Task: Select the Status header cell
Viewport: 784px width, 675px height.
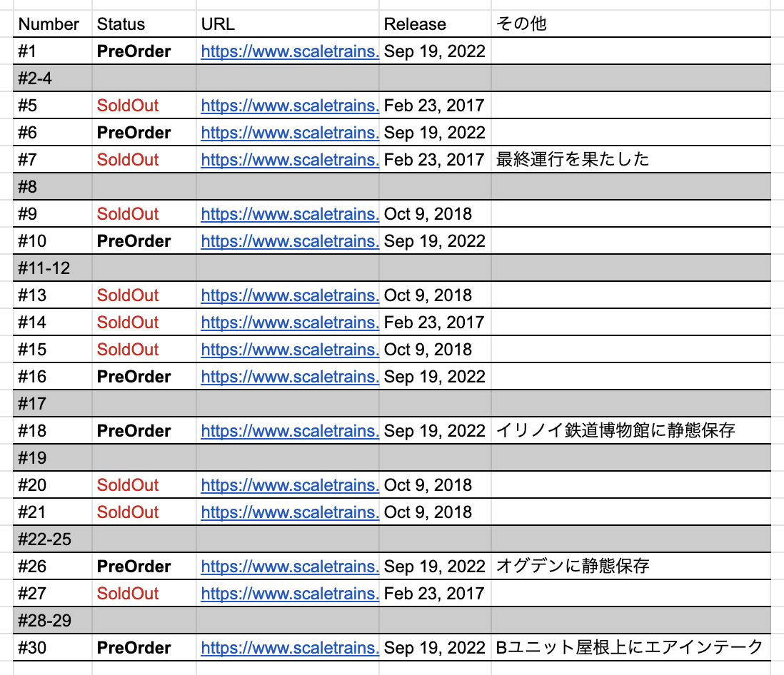Action: pos(121,24)
